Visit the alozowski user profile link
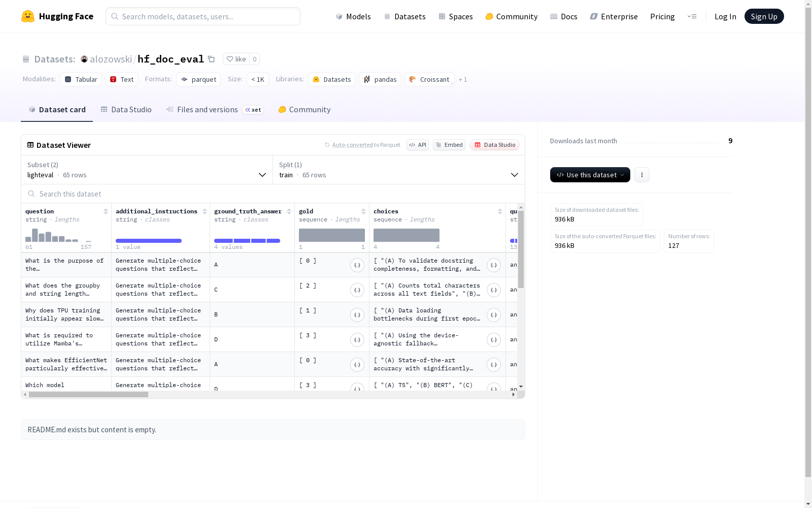The width and height of the screenshot is (812, 508). click(x=111, y=59)
